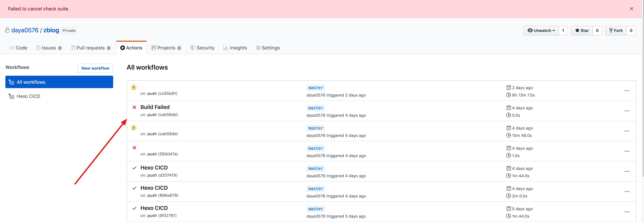Click the New workflow button
The width and height of the screenshot is (644, 222).
click(x=95, y=68)
